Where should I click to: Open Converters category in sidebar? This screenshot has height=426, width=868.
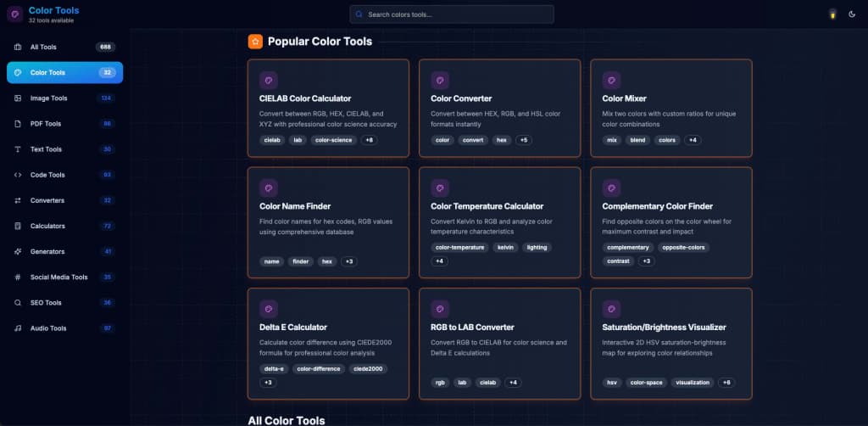64,200
